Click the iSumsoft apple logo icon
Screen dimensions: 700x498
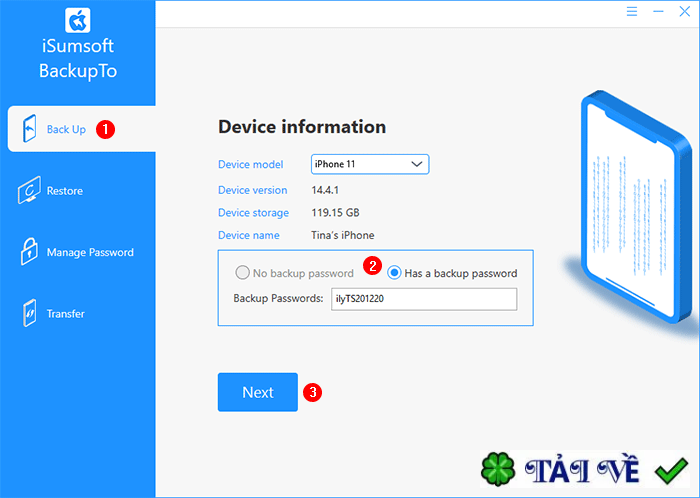coord(78,20)
